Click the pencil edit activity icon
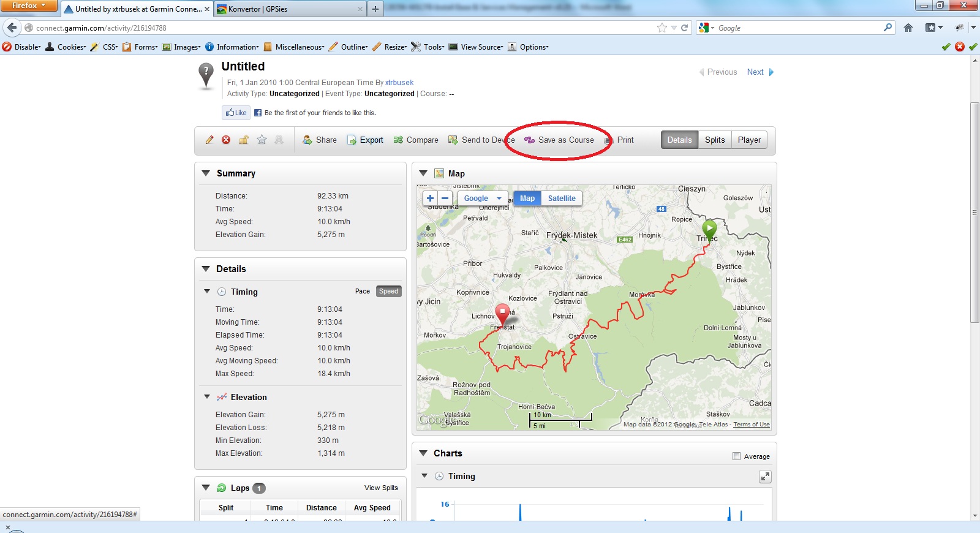Viewport: 980px width, 533px height. coord(209,140)
